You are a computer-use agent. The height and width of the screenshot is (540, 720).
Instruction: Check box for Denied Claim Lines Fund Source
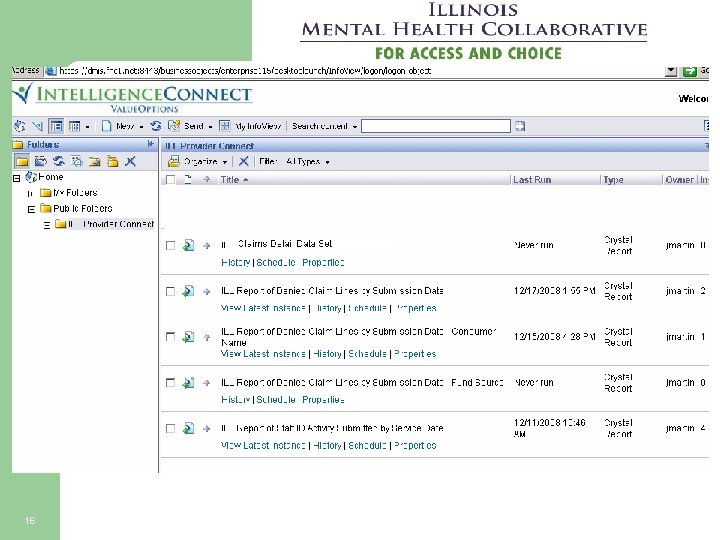pyautogui.click(x=170, y=382)
